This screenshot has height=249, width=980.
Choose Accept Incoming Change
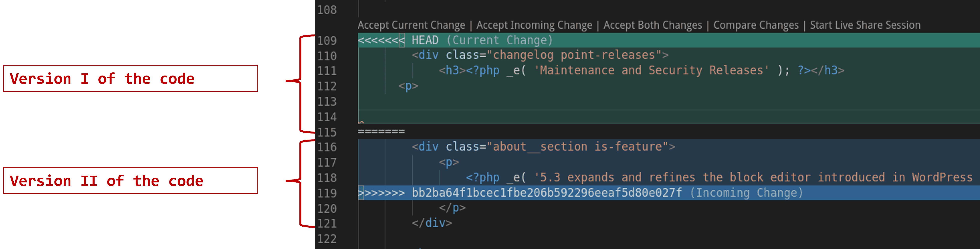[534, 25]
